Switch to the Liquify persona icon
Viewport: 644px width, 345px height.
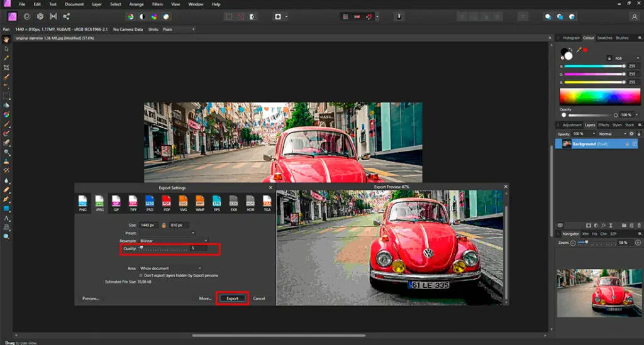click(x=26, y=16)
